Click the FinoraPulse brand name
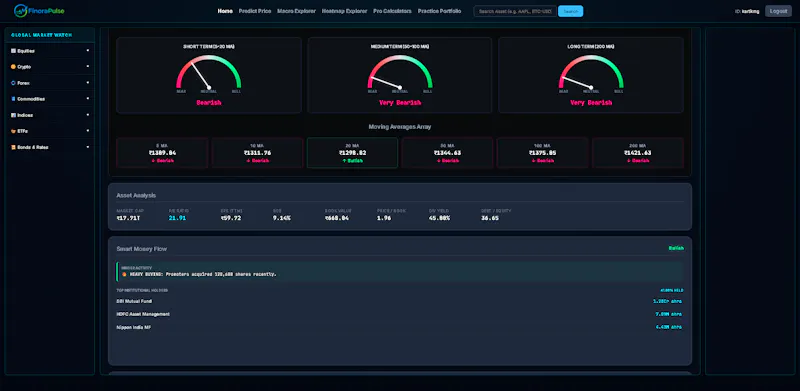This screenshot has height=391, width=800. coord(47,10)
